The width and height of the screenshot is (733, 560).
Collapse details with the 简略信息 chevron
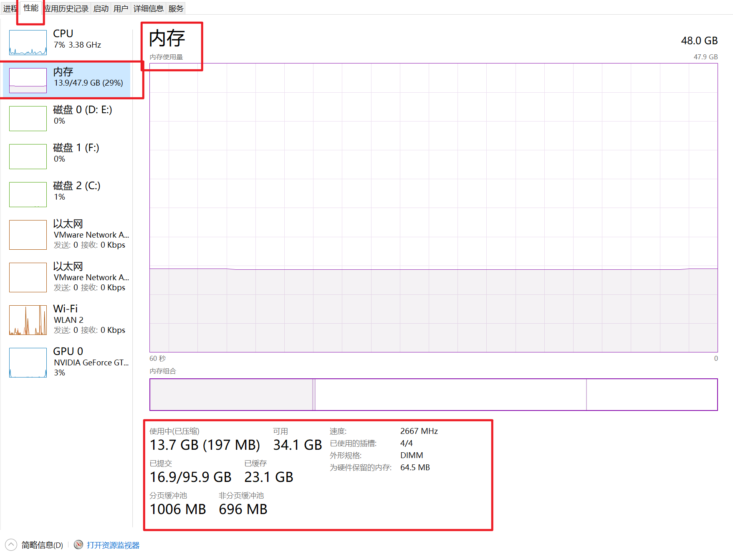click(x=11, y=545)
